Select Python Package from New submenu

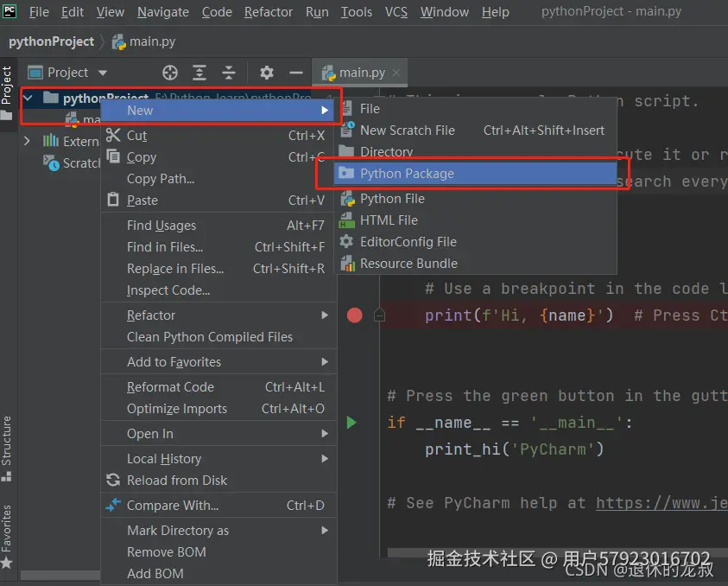pyautogui.click(x=476, y=174)
